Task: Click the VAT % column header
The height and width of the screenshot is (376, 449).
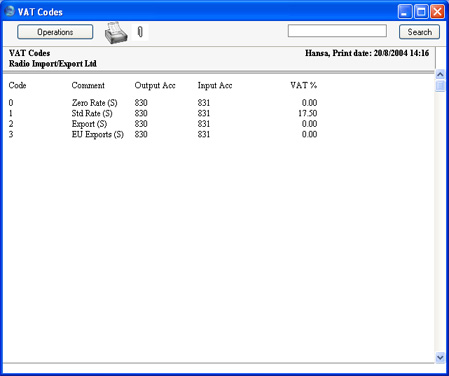Action: (303, 85)
